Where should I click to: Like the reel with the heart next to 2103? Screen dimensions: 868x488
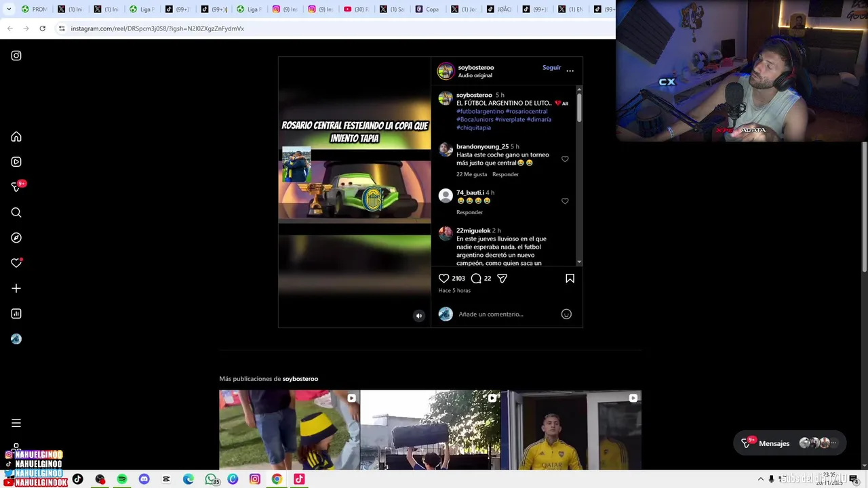(x=444, y=278)
